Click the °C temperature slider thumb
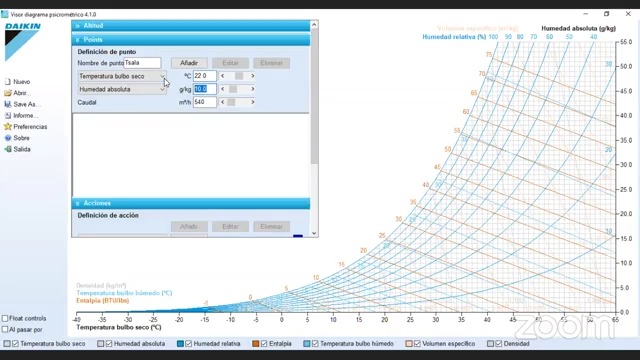 [x=239, y=76]
